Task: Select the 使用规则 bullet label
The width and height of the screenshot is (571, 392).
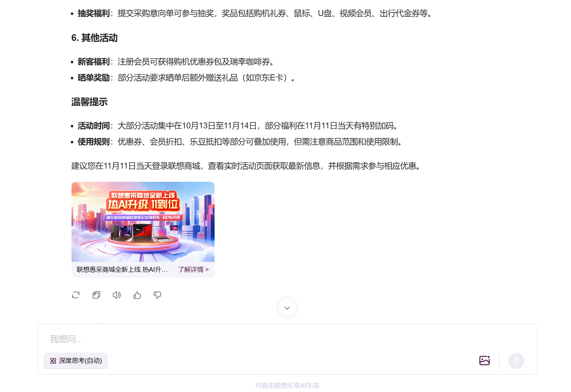Action: click(x=94, y=142)
